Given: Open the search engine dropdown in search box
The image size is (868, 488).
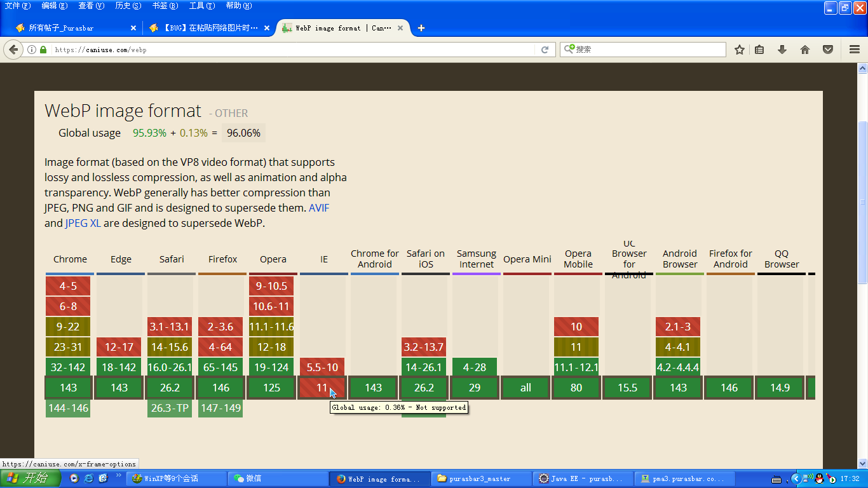Looking at the screenshot, I should (569, 49).
